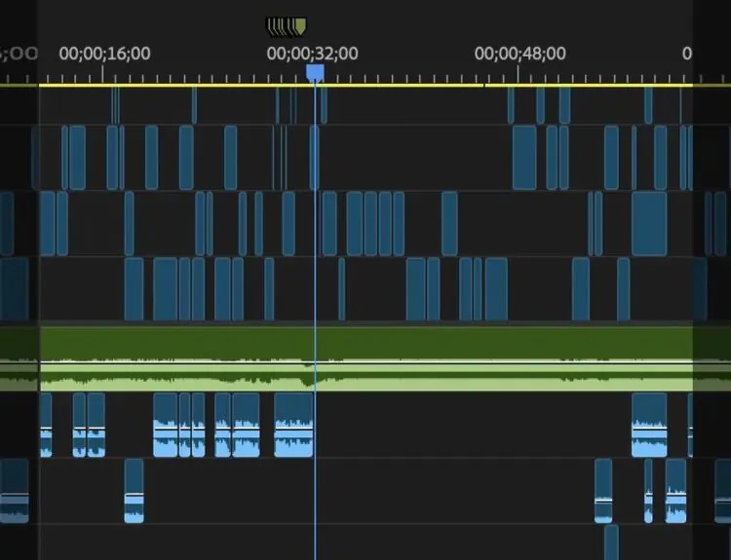The width and height of the screenshot is (731, 560).
Task: Select the widest clip in the fourth video row
Action: coord(165,289)
